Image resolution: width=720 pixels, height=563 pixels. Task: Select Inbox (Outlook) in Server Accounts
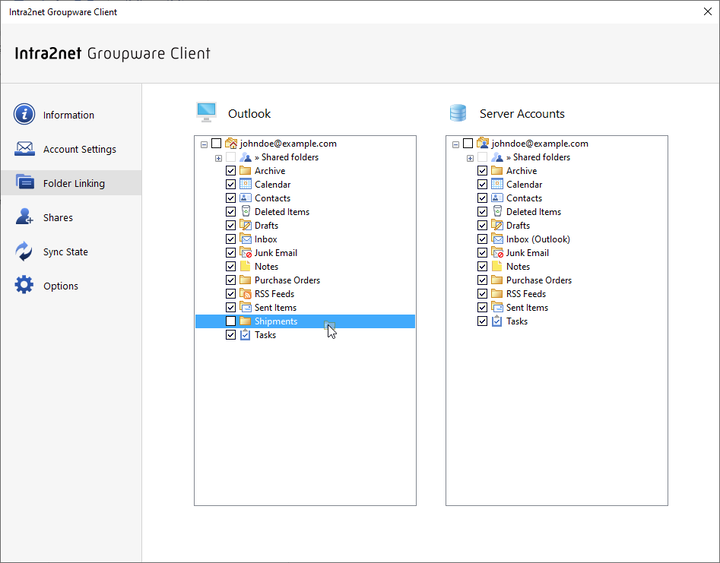pos(538,239)
